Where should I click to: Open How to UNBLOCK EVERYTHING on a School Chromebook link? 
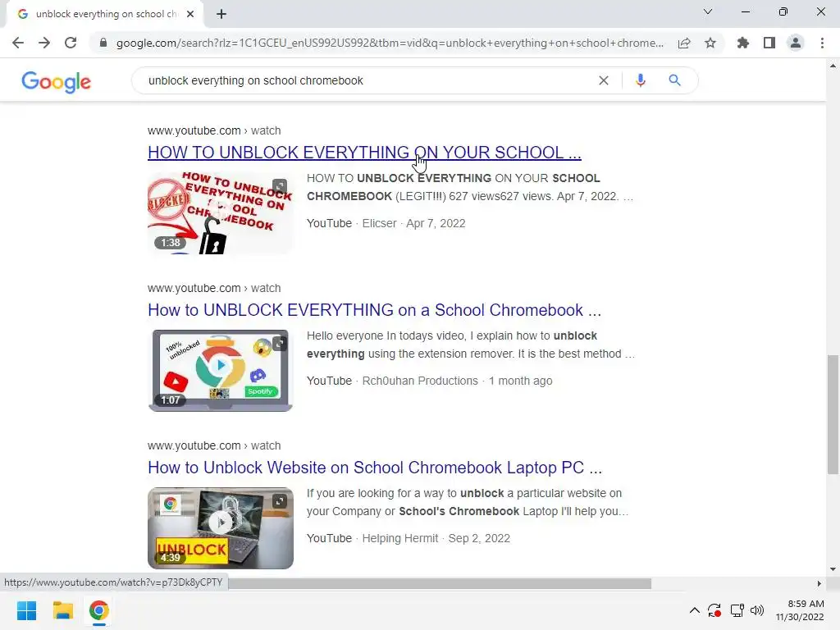point(374,310)
